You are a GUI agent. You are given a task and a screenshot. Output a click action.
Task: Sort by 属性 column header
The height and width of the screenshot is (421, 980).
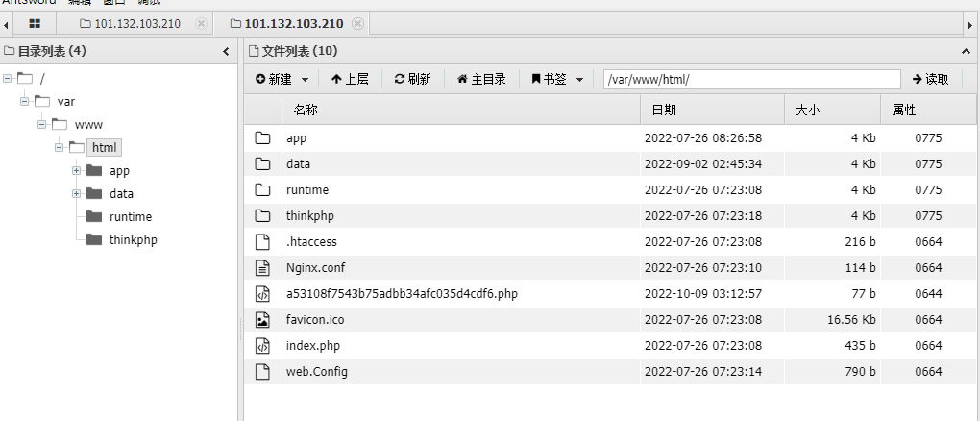click(928, 111)
